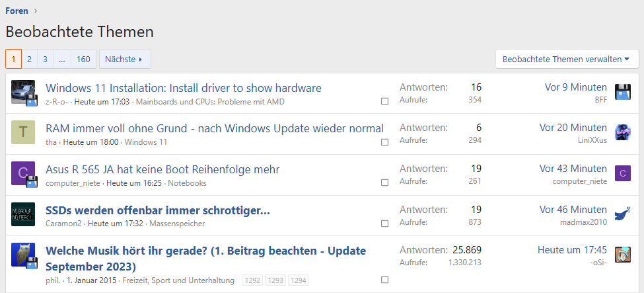Switch to page 2 of watched threads
This screenshot has height=293, width=644.
pyautogui.click(x=29, y=60)
